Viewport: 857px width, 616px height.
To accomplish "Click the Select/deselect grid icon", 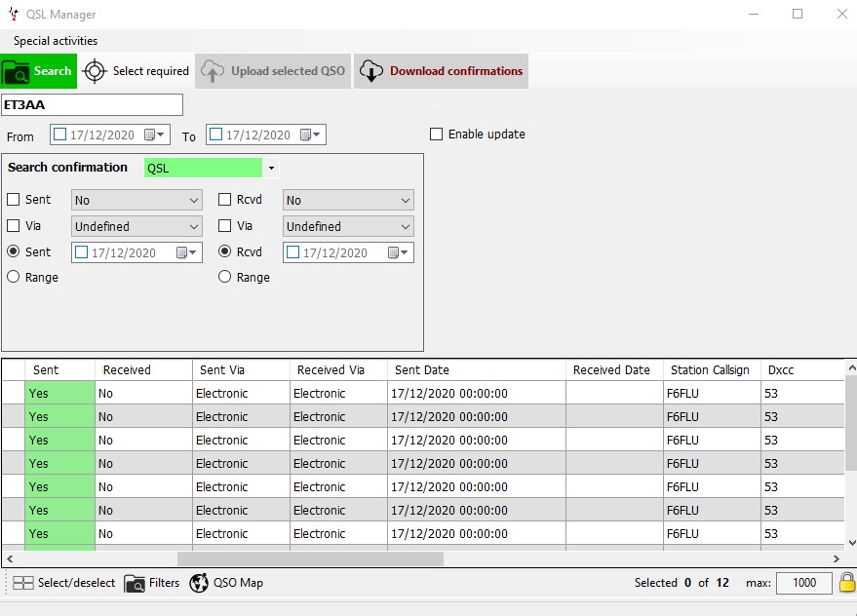I will tap(23, 583).
